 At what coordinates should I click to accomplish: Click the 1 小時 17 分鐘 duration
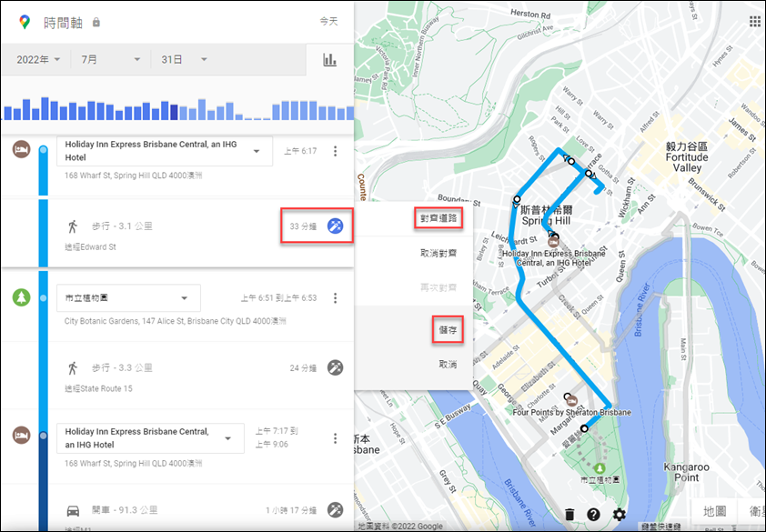pos(291,510)
